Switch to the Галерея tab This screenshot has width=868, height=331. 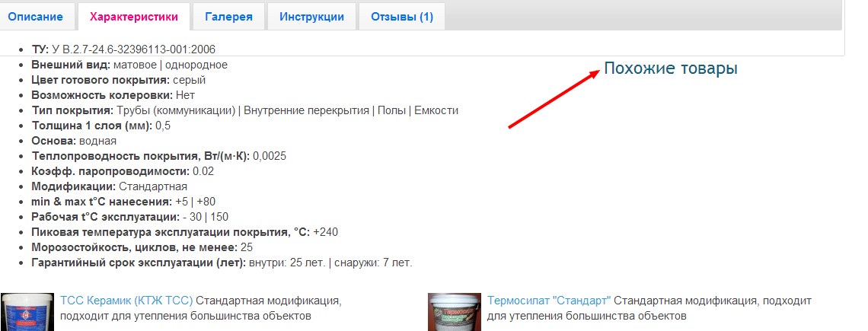(228, 17)
